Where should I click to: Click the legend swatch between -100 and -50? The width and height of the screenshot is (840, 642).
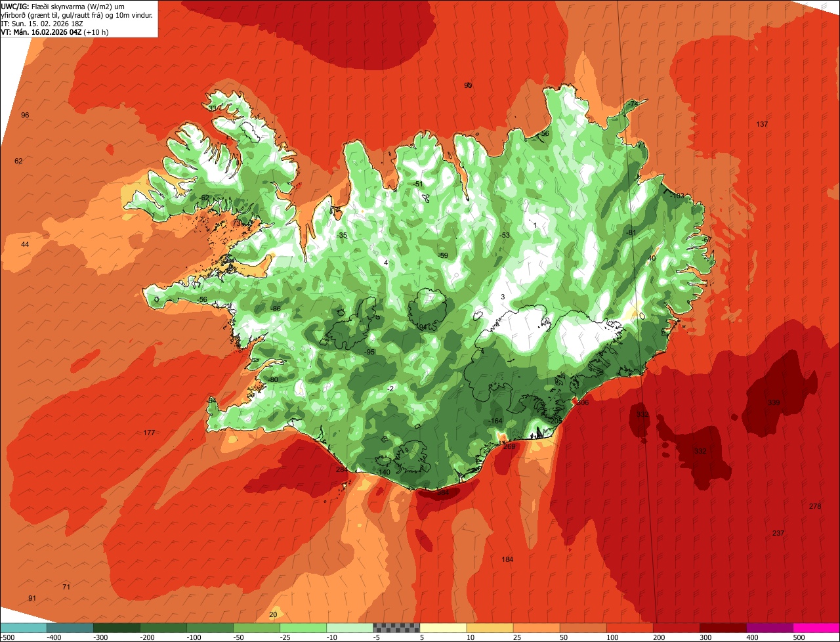[x=209, y=628]
